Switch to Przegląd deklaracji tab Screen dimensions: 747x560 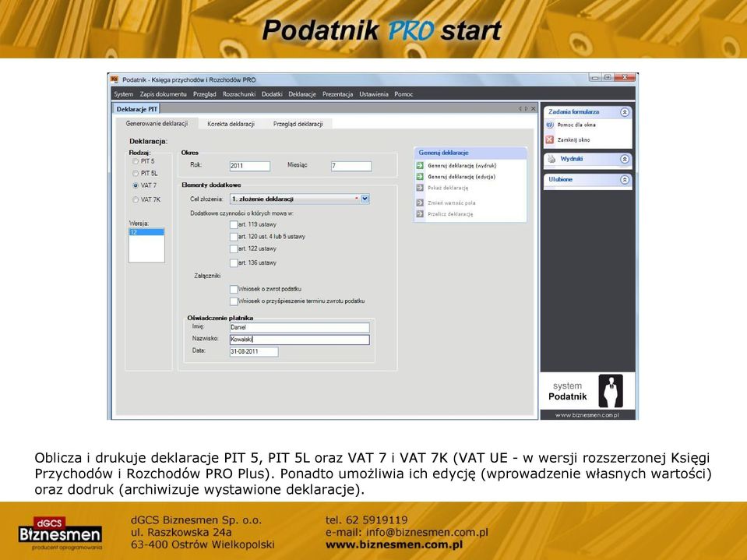[x=298, y=124]
